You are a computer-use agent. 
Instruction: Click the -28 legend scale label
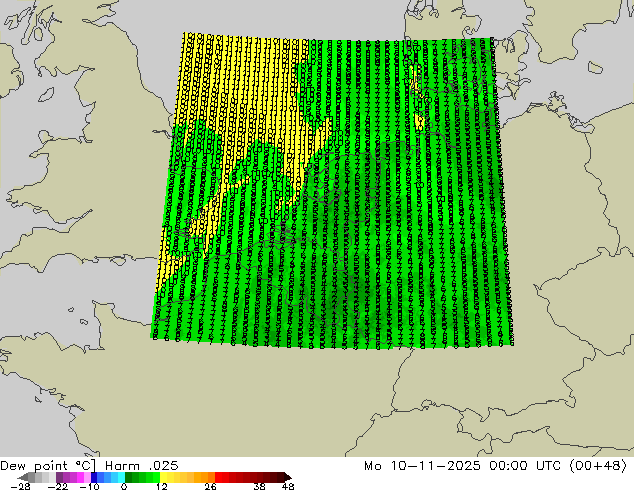tap(19, 486)
